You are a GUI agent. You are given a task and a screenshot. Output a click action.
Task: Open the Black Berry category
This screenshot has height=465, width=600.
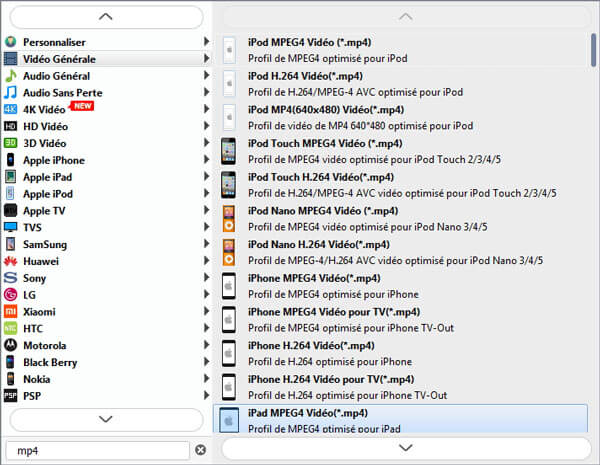tap(107, 362)
